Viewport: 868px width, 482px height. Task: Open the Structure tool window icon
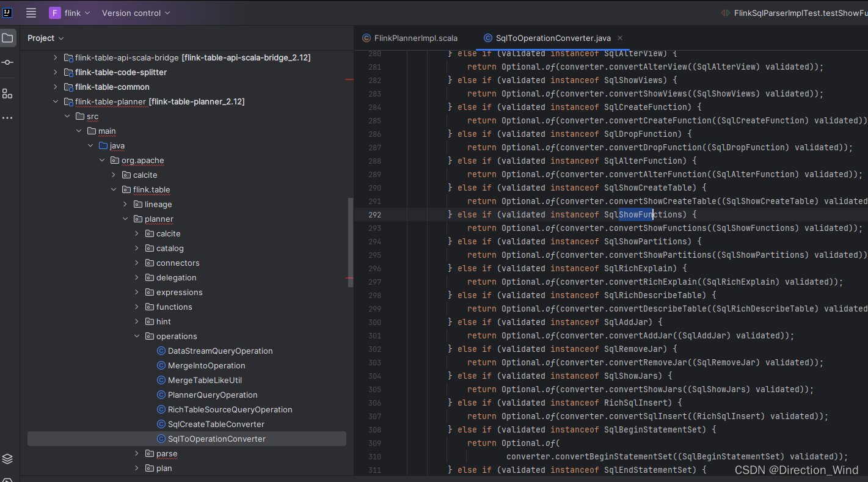tap(7, 93)
